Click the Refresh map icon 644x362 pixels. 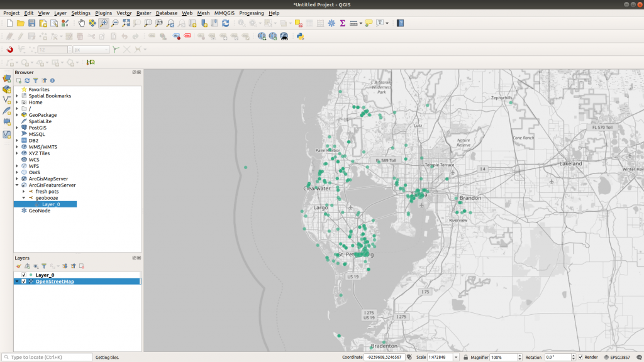tap(226, 23)
